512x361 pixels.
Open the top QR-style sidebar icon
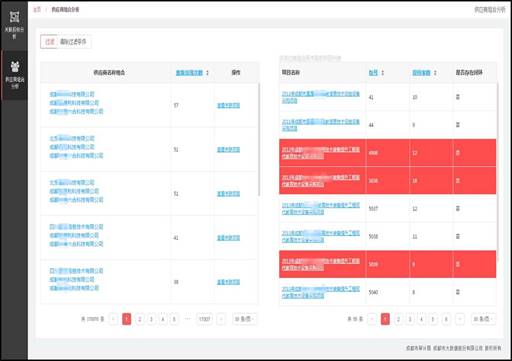point(14,17)
